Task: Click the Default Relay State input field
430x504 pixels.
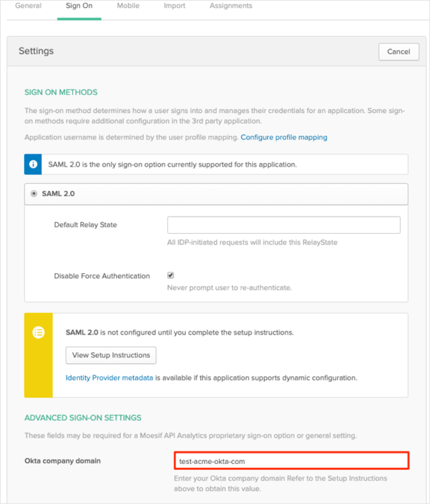Action: pyautogui.click(x=284, y=225)
